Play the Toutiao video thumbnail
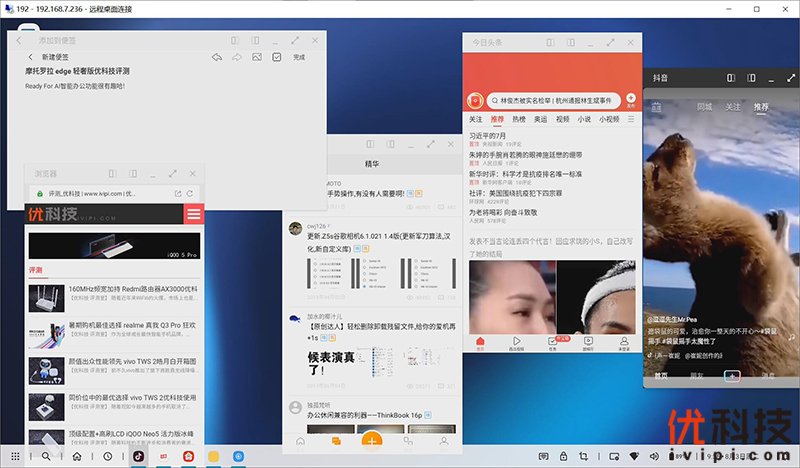Viewport: 800px width, 468px height. [x=553, y=297]
